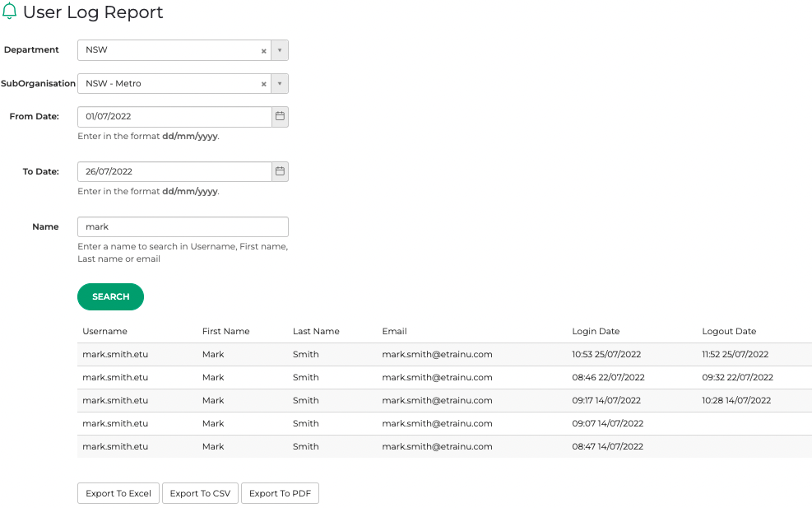Click the To Date input field
Image resolution: width=812 pixels, height=508 pixels.
[x=174, y=171]
